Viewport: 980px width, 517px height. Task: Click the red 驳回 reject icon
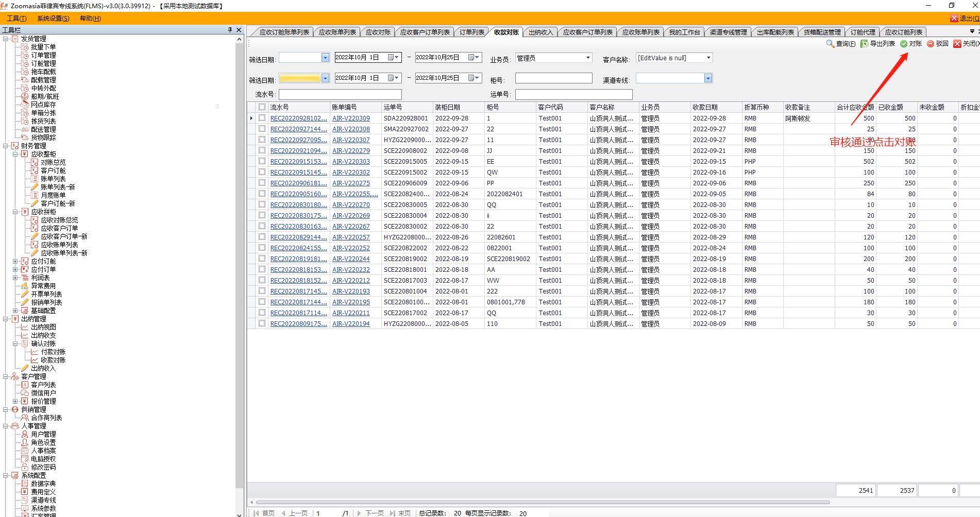click(x=931, y=44)
